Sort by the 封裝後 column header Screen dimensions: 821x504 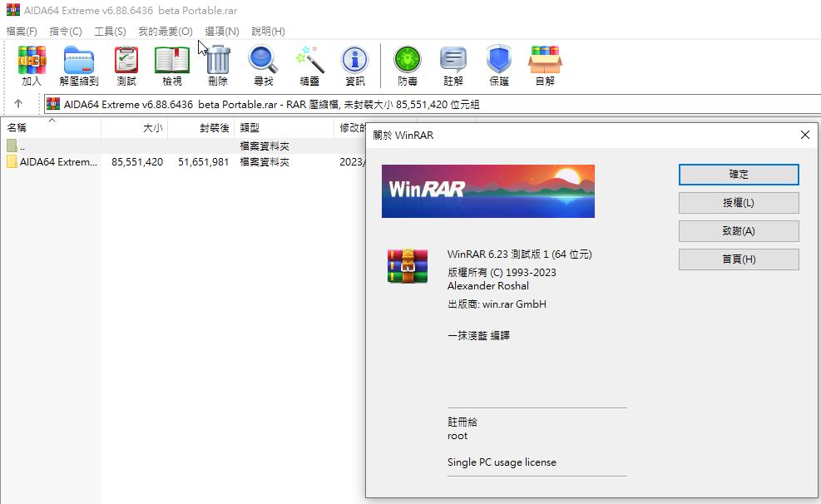coord(201,128)
